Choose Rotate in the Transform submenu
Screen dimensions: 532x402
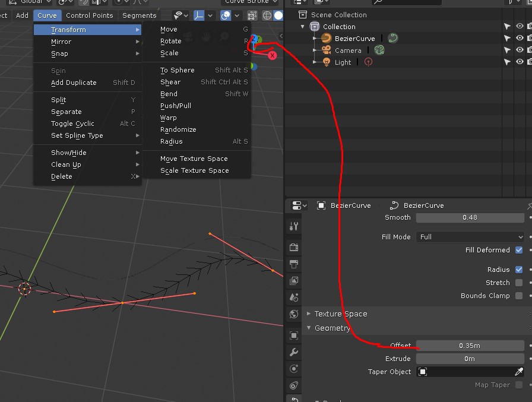point(197,41)
